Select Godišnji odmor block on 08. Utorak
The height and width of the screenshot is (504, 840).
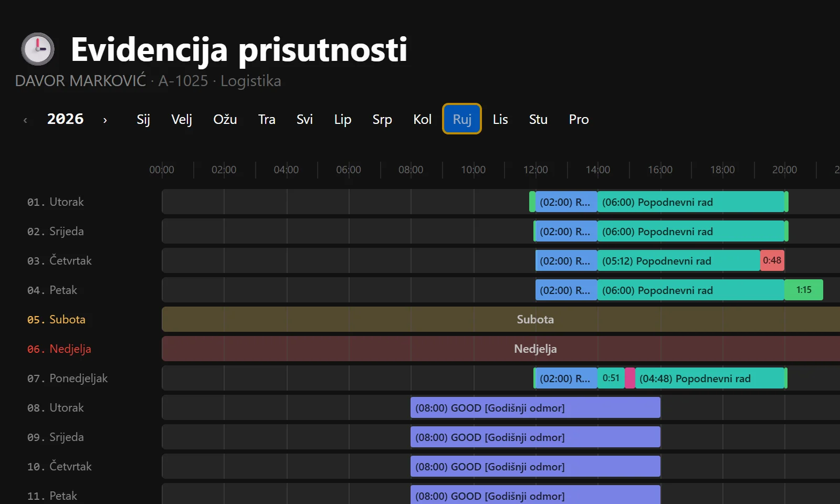[x=535, y=408]
